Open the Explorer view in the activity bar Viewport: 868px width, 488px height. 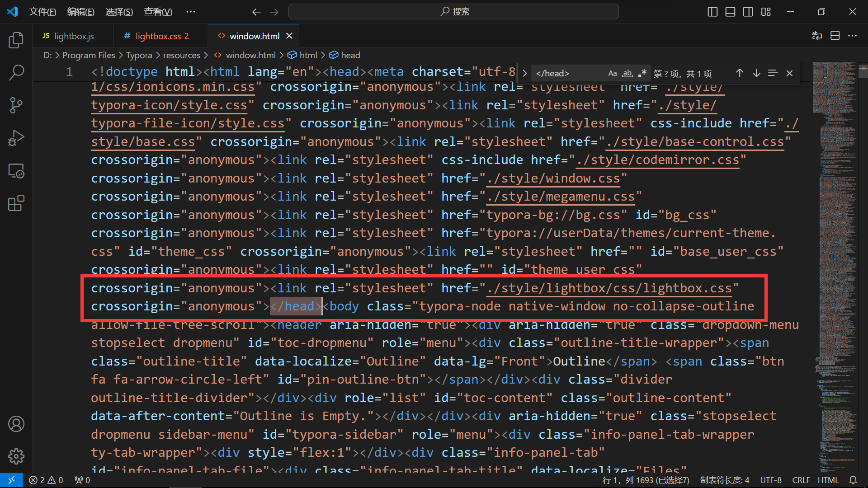[x=16, y=40]
